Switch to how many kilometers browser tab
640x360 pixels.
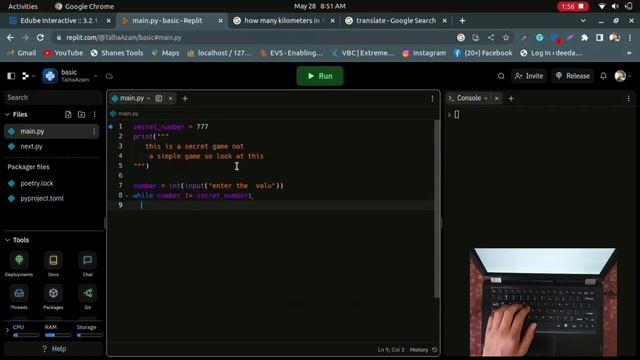283,20
